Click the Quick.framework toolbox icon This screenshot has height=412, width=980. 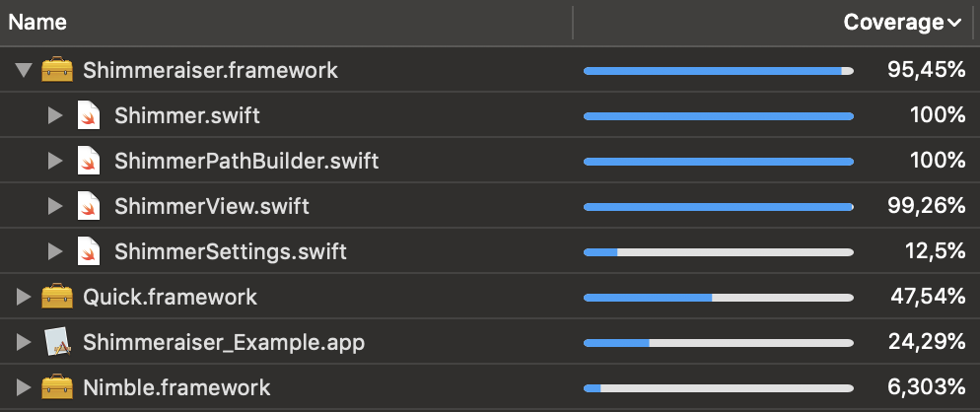[58, 297]
